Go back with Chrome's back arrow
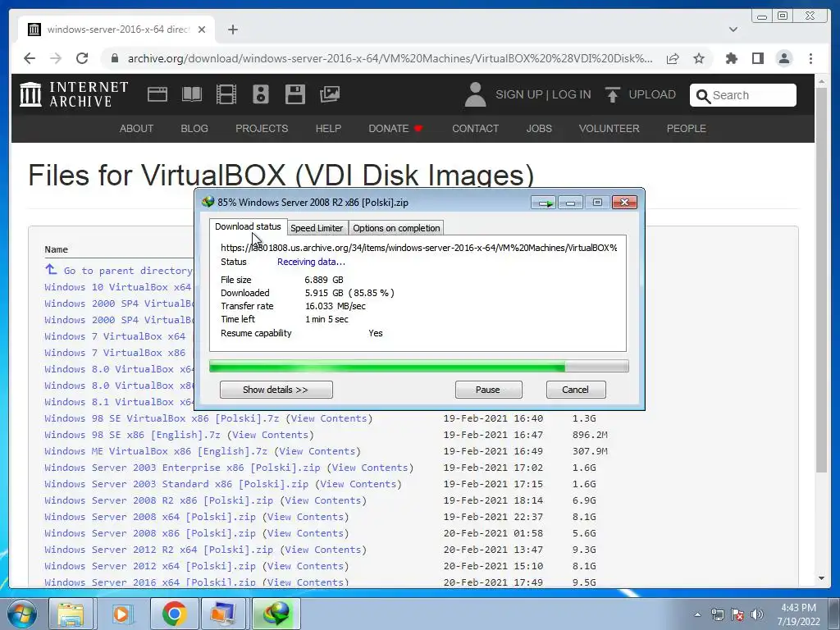 tap(30, 58)
